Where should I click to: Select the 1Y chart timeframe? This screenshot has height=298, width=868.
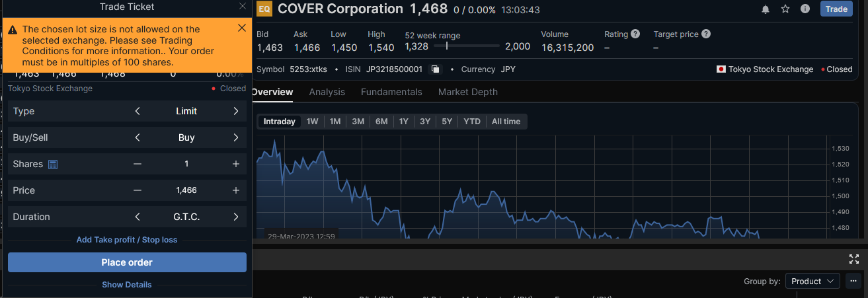[x=403, y=122]
